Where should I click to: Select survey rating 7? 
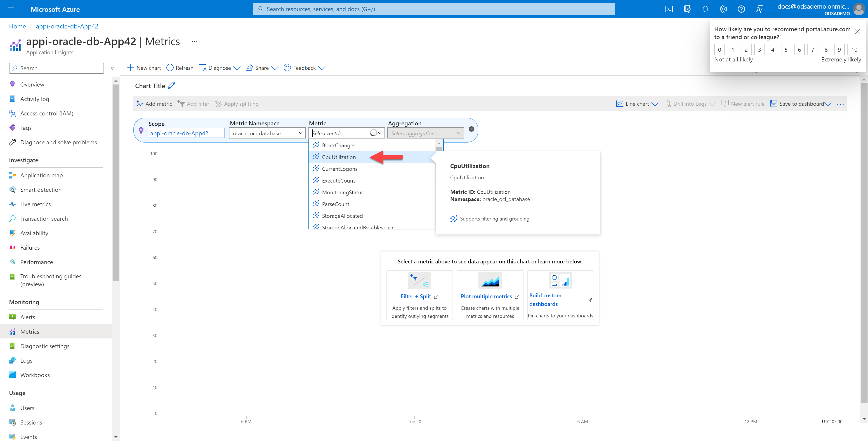coord(813,49)
